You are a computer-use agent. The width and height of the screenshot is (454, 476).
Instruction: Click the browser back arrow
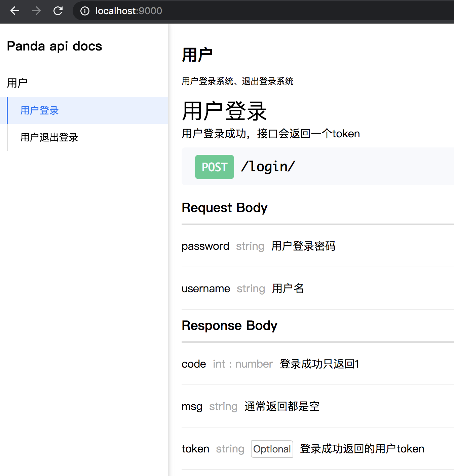(x=15, y=11)
